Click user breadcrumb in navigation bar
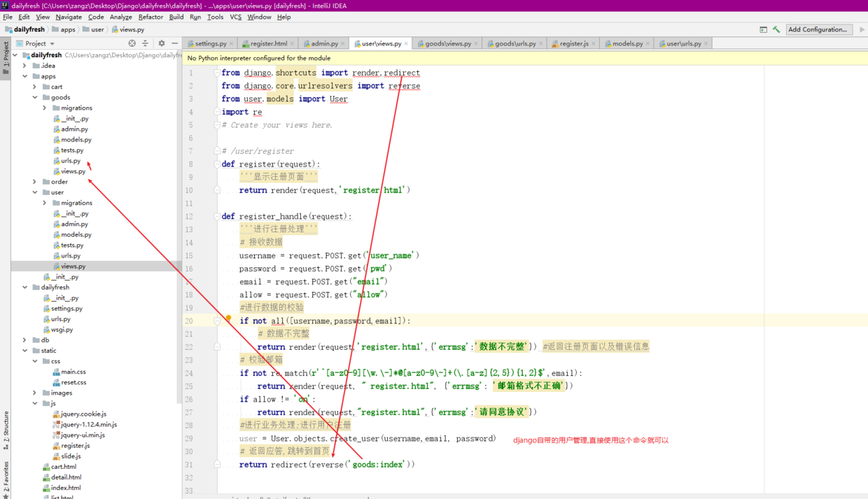 (93, 29)
